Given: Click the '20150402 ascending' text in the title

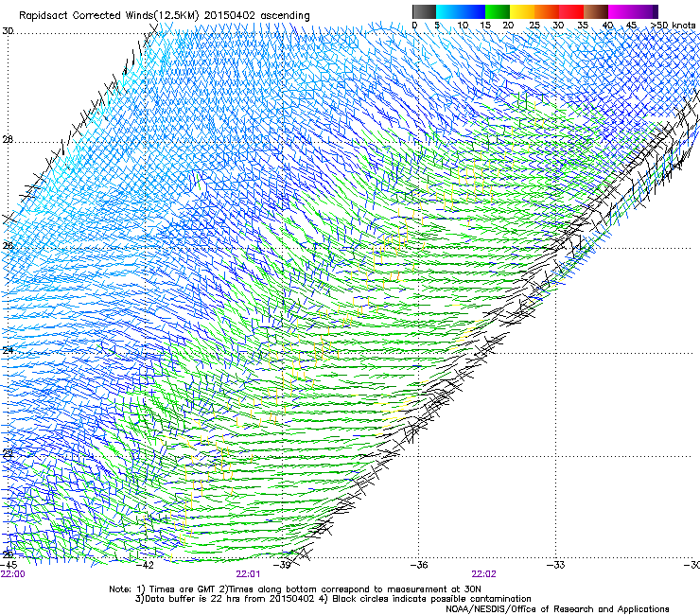Looking at the screenshot, I should pos(257,16).
